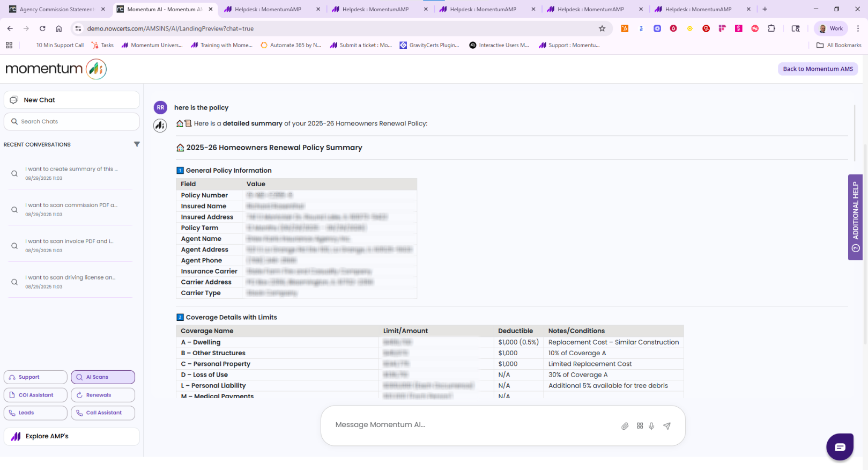Open the extensions puzzle icon
The width and height of the screenshot is (868, 470).
[771, 28]
